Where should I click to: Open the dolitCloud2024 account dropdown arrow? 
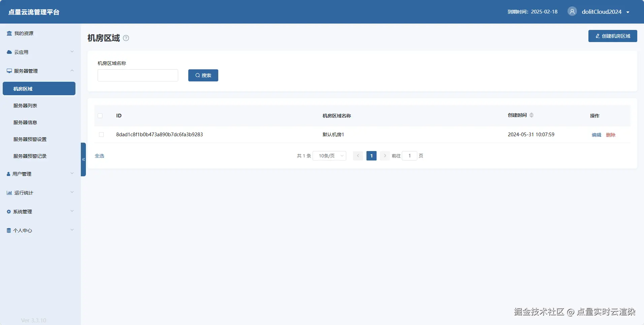click(x=628, y=12)
